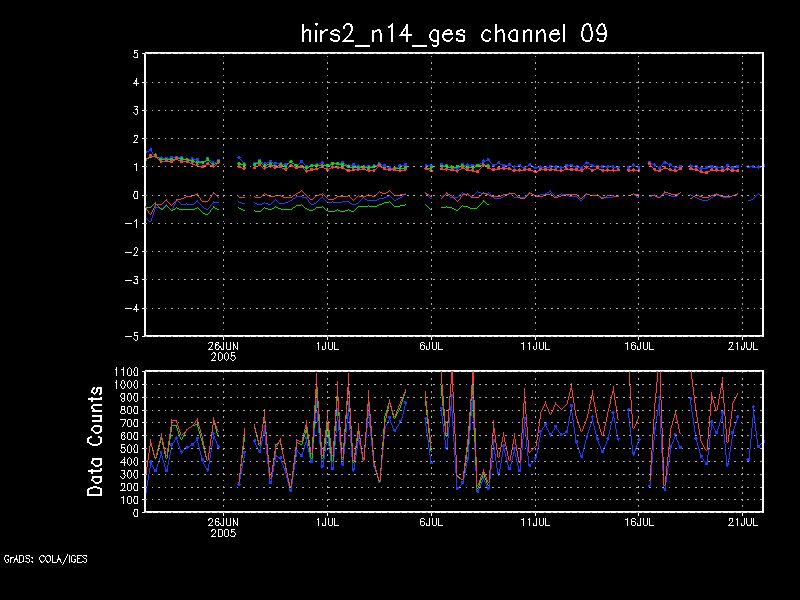The image size is (800, 600).
Task: Click the 'Data Counts' y-axis label
Action: coord(96,441)
